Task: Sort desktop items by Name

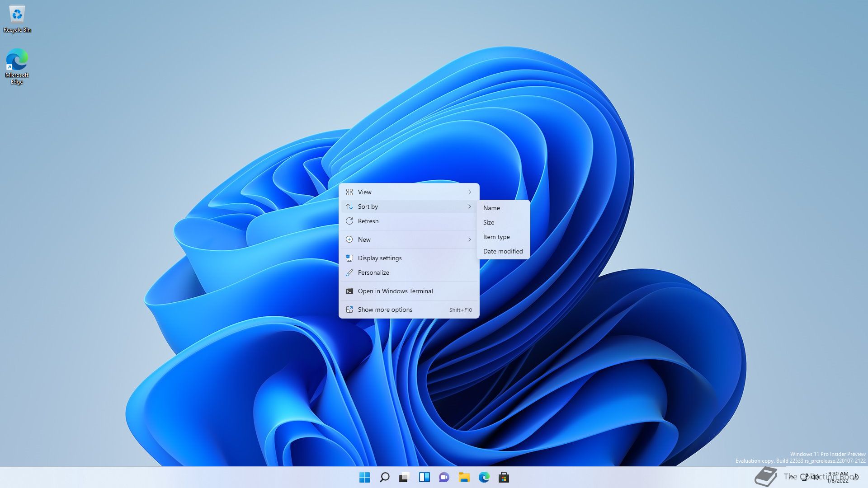Action: coord(503,208)
